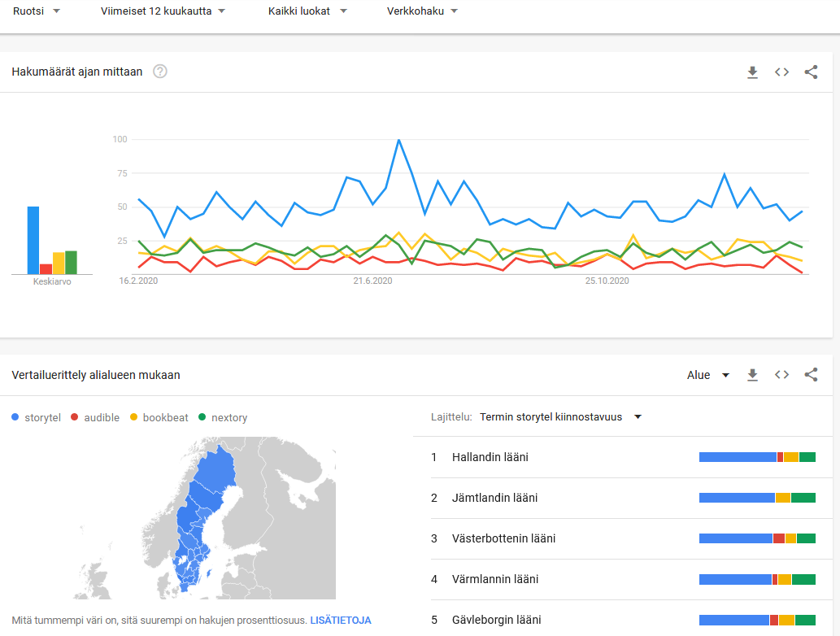The height and width of the screenshot is (636, 840).
Task: Expand the Viimeiset 12 kuukautta time range
Action: coord(163,11)
